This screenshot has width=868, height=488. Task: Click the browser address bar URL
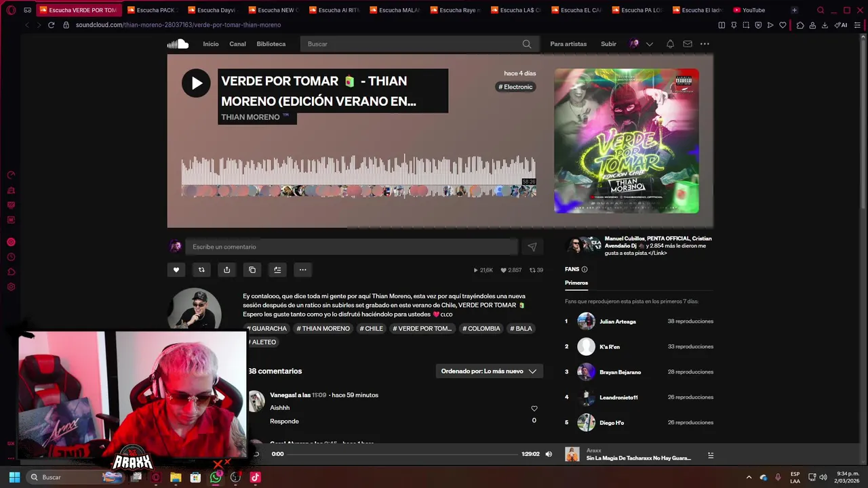pyautogui.click(x=178, y=25)
